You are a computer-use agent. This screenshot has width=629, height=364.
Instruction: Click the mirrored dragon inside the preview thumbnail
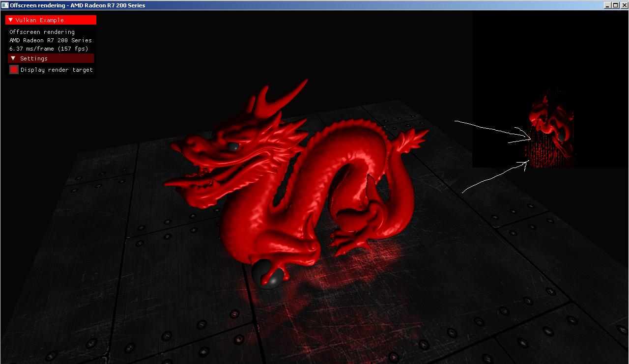[550, 125]
